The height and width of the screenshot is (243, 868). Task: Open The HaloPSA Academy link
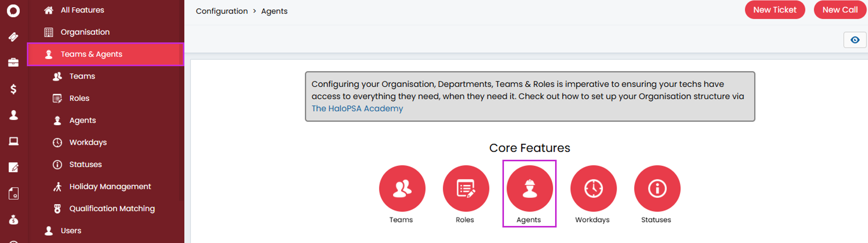click(x=357, y=109)
